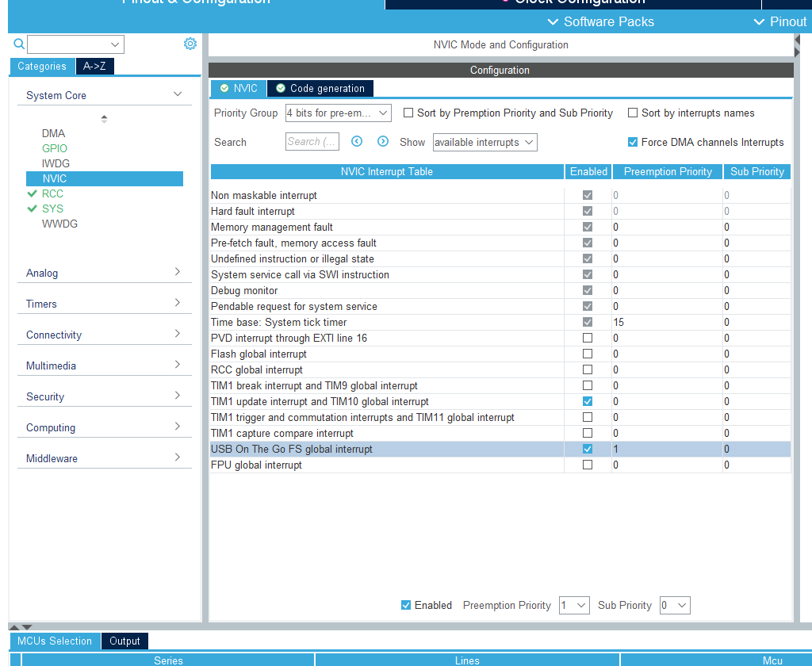Enable RCC global interrupt checkbox
Image resolution: width=812 pixels, height=666 pixels.
pyautogui.click(x=588, y=369)
